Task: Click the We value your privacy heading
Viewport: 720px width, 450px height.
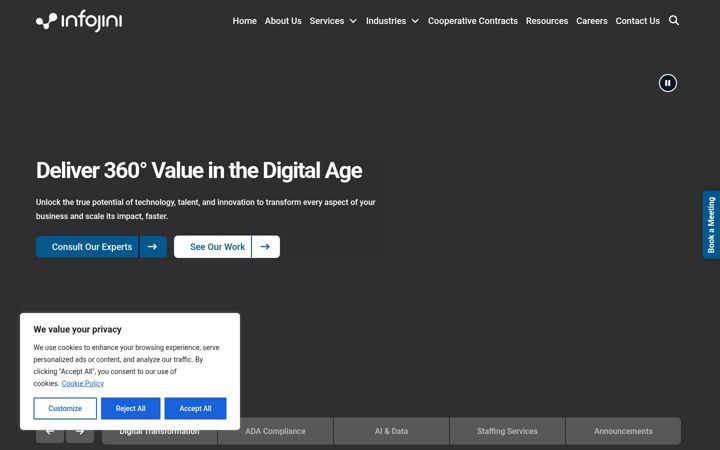Action: point(78,329)
